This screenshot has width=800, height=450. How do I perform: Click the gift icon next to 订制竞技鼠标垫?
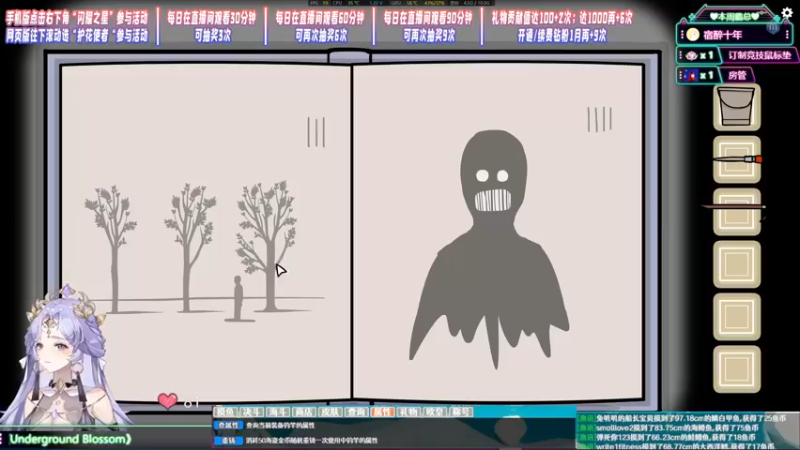(x=691, y=55)
